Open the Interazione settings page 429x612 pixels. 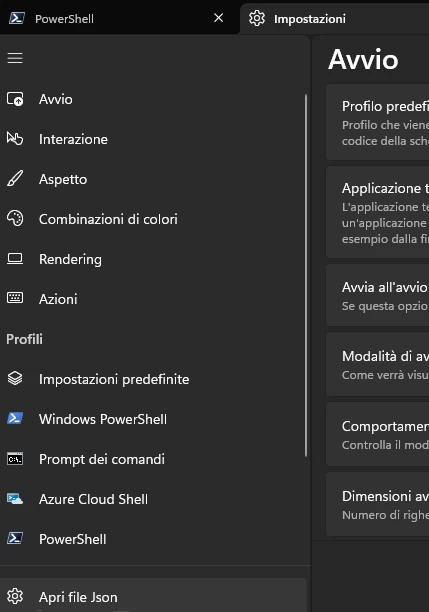(x=153, y=139)
